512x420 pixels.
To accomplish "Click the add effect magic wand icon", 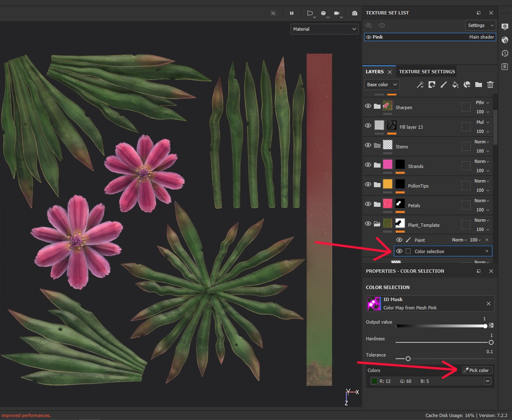I will point(420,85).
